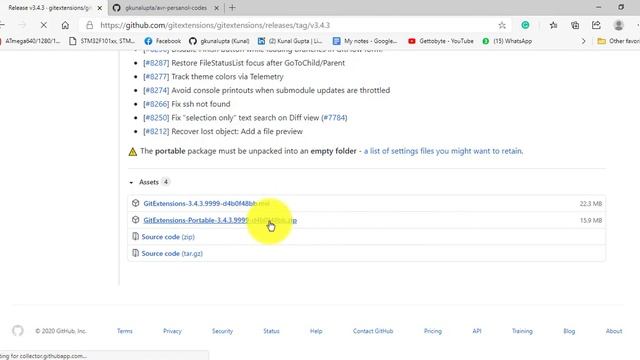Open Terms footer link
The height and width of the screenshot is (360, 640).
(124, 331)
